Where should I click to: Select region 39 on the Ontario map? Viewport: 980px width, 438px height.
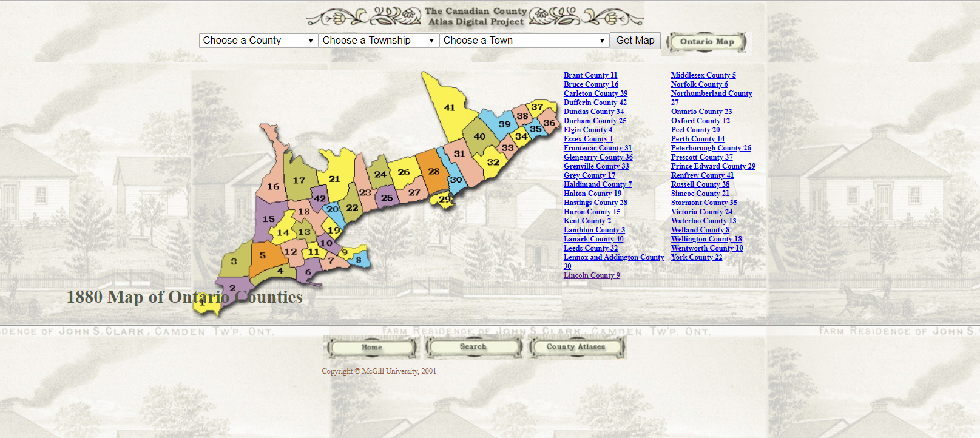(504, 124)
